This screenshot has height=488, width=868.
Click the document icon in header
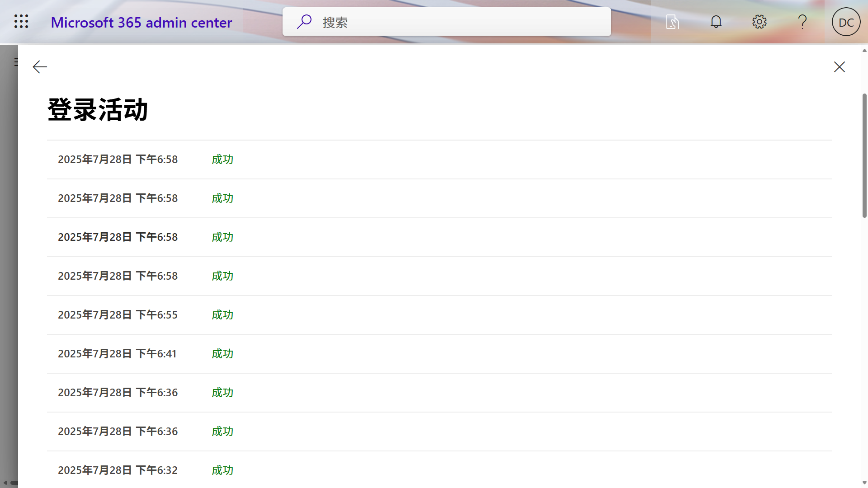672,22
